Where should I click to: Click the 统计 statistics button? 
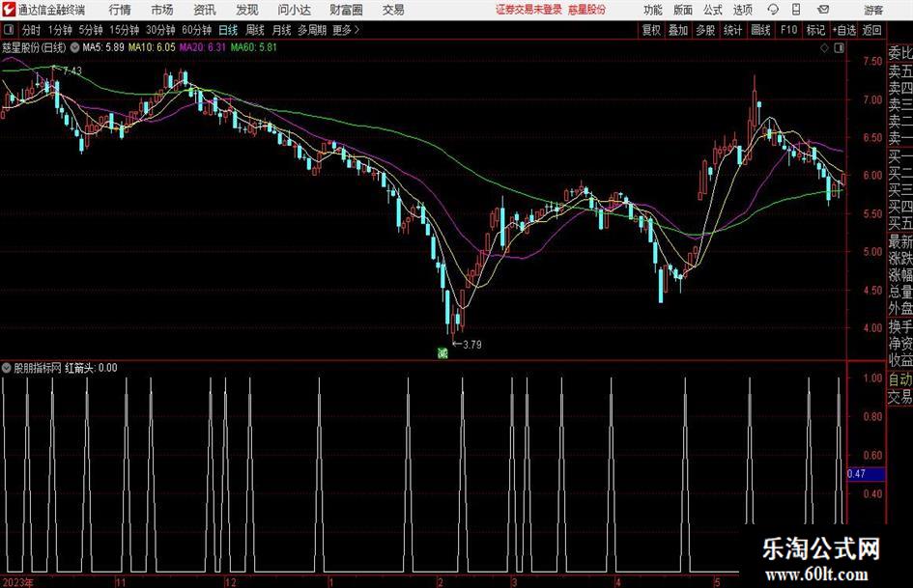point(732,30)
